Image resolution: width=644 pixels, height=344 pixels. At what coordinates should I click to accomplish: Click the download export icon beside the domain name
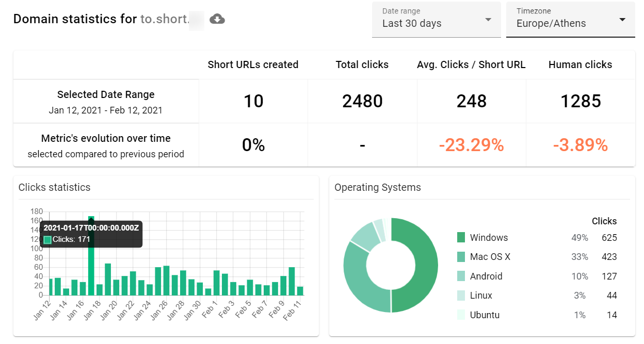pyautogui.click(x=217, y=19)
